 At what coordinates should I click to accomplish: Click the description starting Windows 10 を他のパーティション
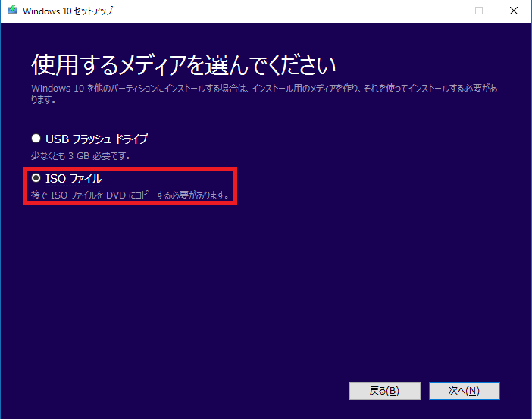[264, 94]
